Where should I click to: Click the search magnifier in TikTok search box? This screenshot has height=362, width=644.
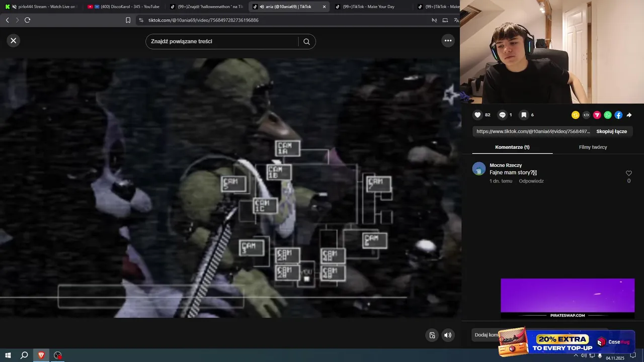(306, 42)
